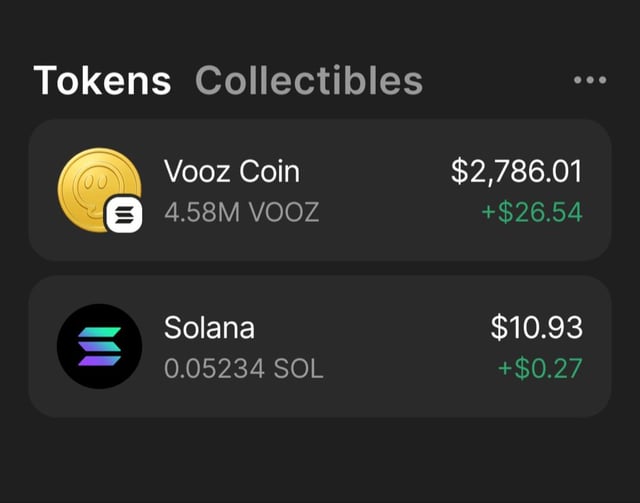The height and width of the screenshot is (503, 640).
Task: Tap the $2,786.01 balance value
Action: tap(516, 171)
